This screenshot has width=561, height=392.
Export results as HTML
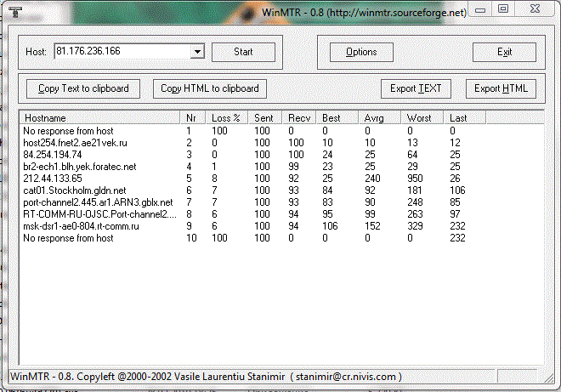(501, 88)
